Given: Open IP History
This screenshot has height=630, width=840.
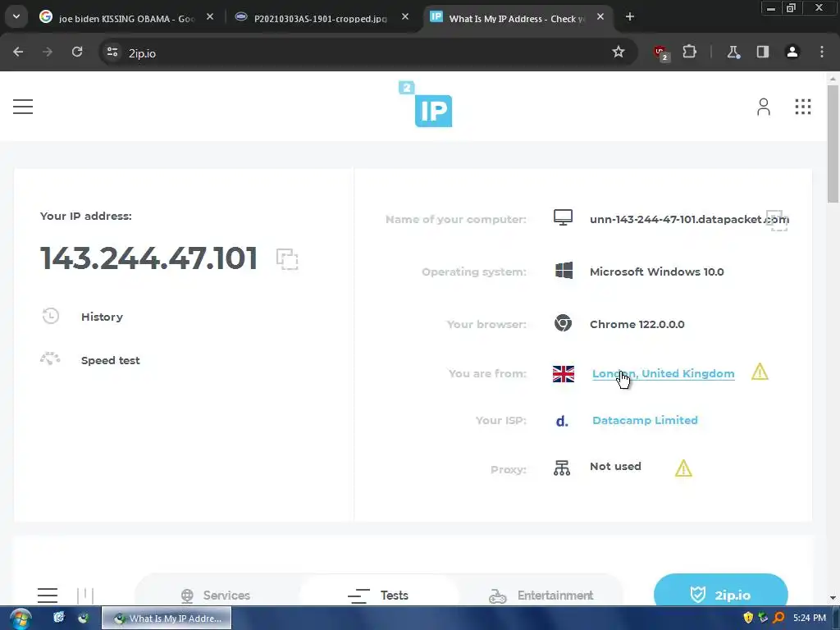Looking at the screenshot, I should point(102,317).
